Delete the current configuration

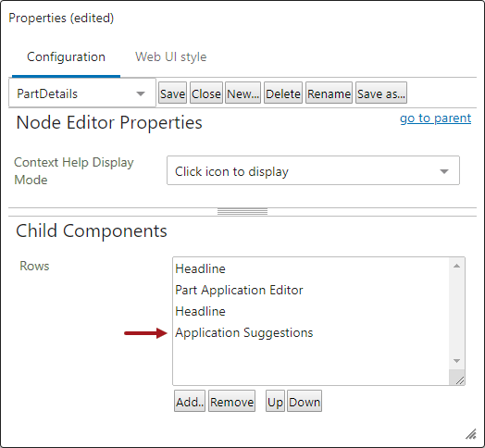point(283,93)
